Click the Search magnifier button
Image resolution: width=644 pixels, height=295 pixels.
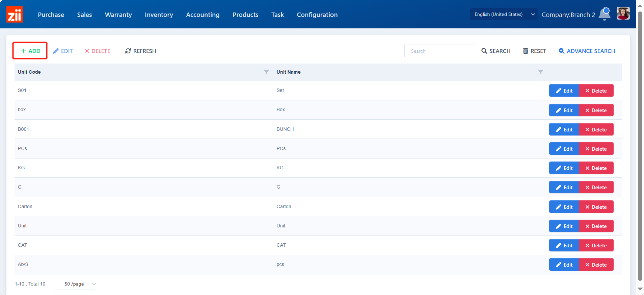(496, 51)
